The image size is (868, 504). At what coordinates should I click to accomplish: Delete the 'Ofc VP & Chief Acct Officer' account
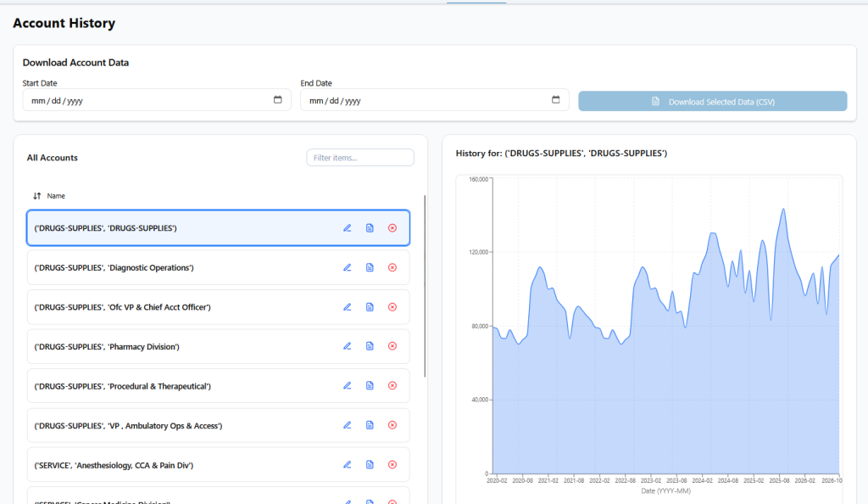(x=392, y=307)
